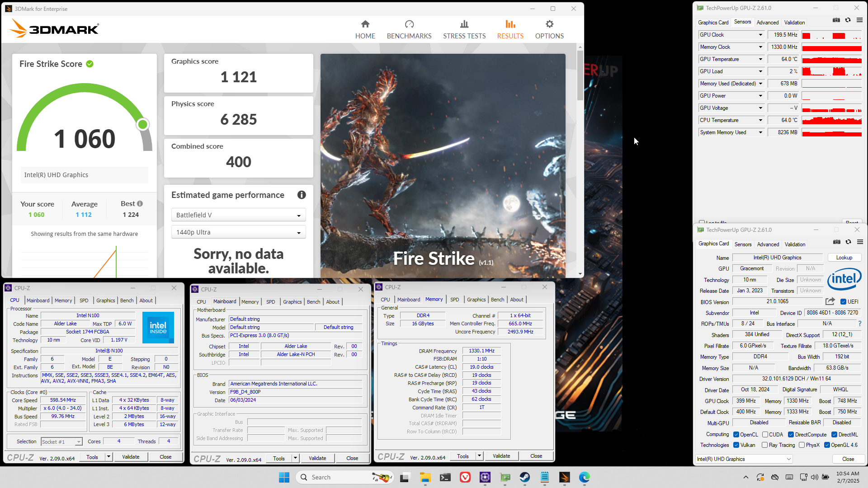Open the About tab in CPU-Z CPU window
The width and height of the screenshot is (868, 488).
pyautogui.click(x=146, y=300)
